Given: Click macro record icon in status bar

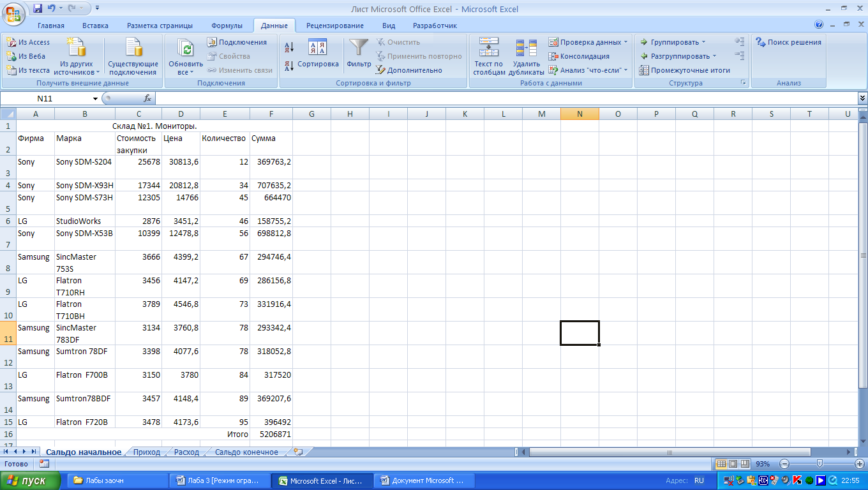Looking at the screenshot, I should point(44,464).
